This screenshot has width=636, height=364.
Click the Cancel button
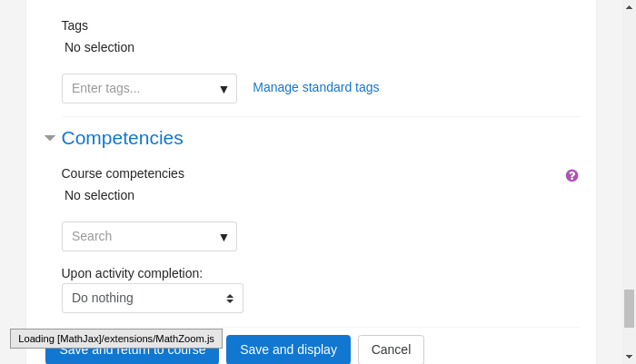[391, 349]
